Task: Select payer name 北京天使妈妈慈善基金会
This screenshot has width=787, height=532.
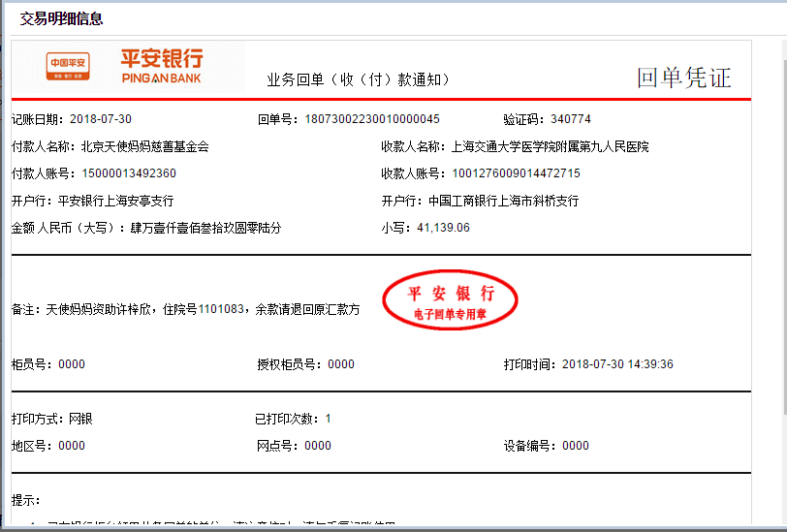Action: click(x=145, y=146)
